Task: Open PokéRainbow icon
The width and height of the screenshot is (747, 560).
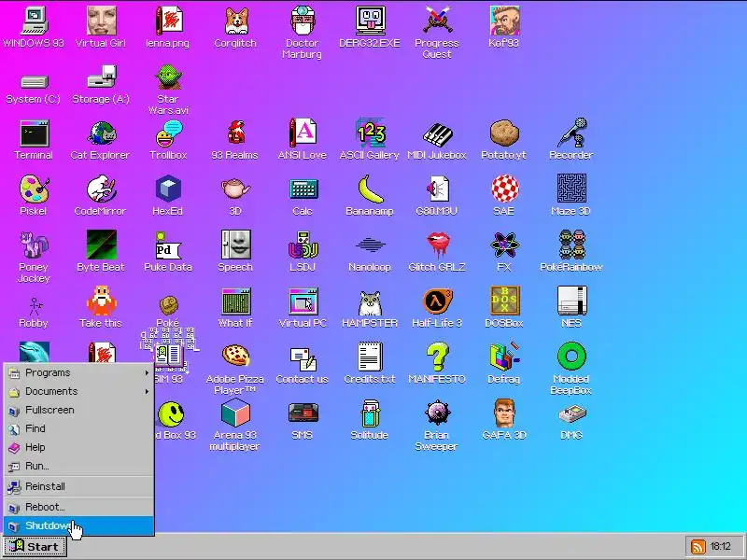Action: 571,245
